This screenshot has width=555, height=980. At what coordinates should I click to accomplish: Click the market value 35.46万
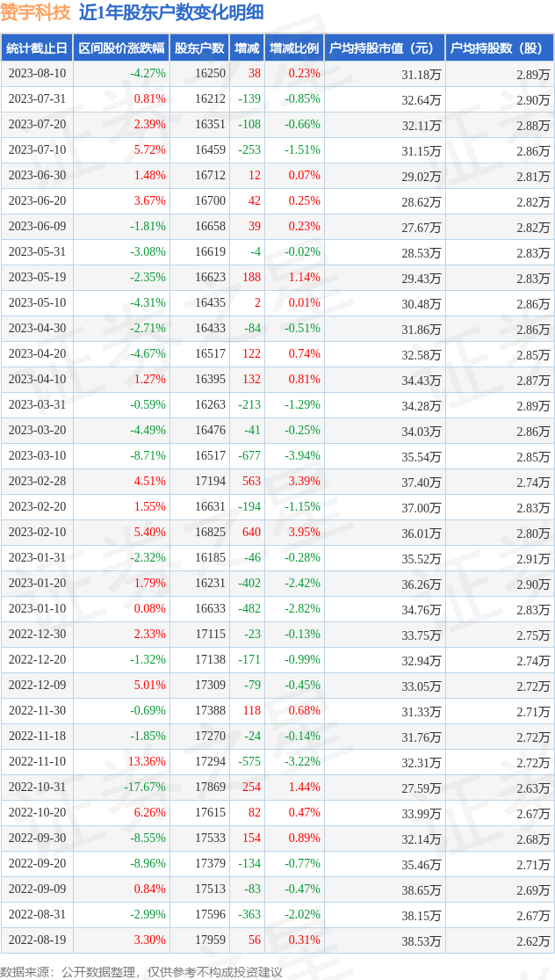[x=422, y=864]
